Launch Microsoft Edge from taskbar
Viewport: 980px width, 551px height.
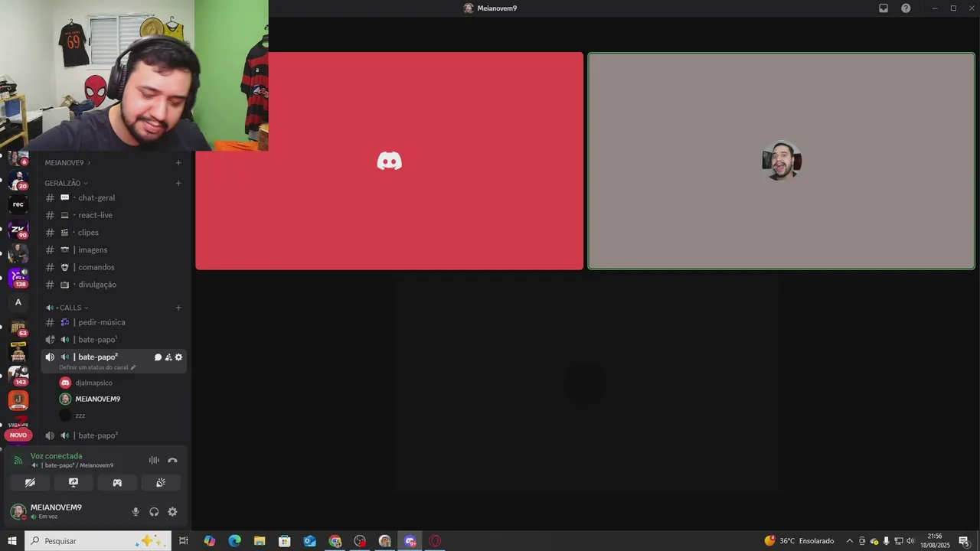coord(234,541)
